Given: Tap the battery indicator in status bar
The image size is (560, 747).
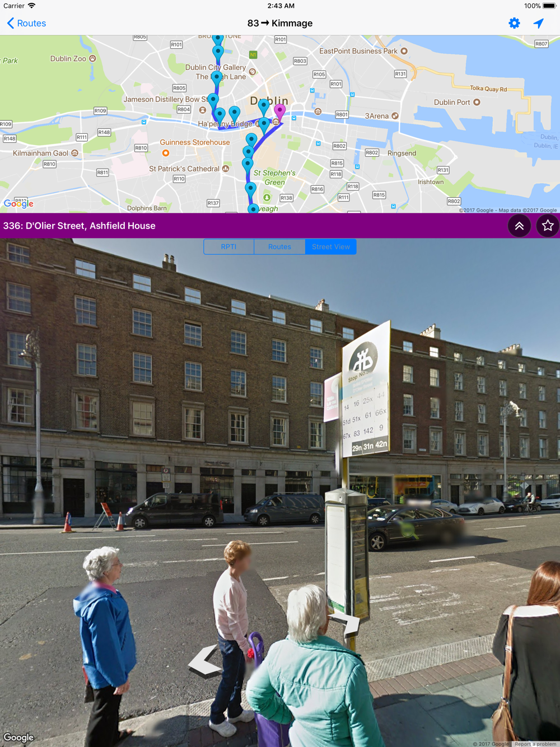Looking at the screenshot, I should pos(549,6).
